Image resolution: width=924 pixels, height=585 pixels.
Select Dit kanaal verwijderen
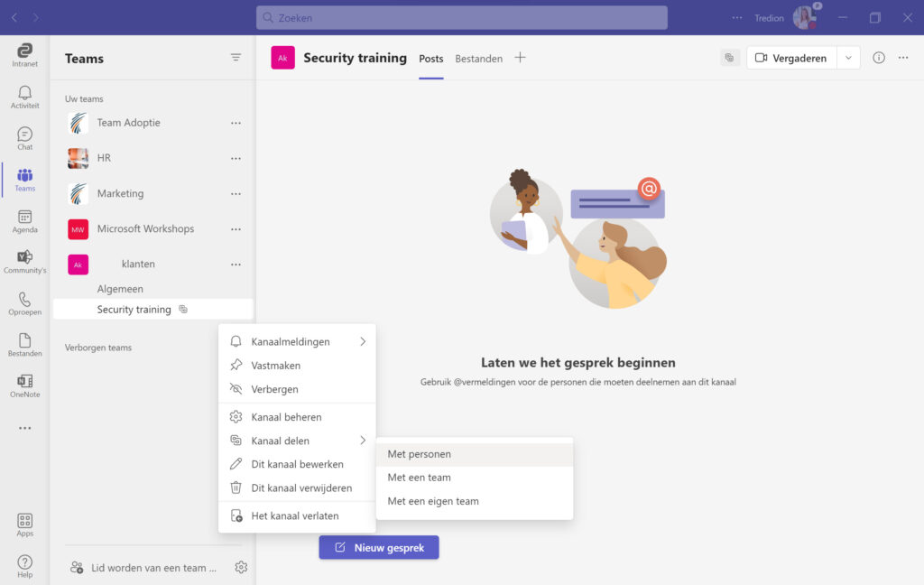pos(297,487)
